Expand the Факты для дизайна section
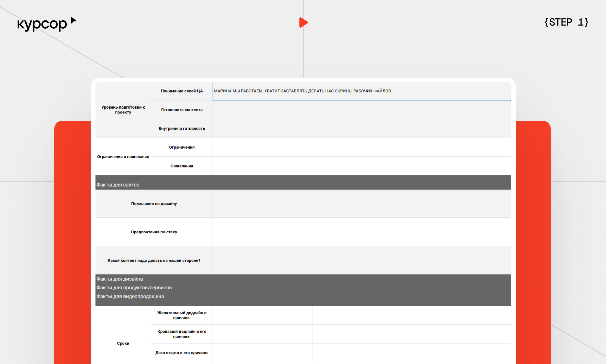 coord(120,279)
